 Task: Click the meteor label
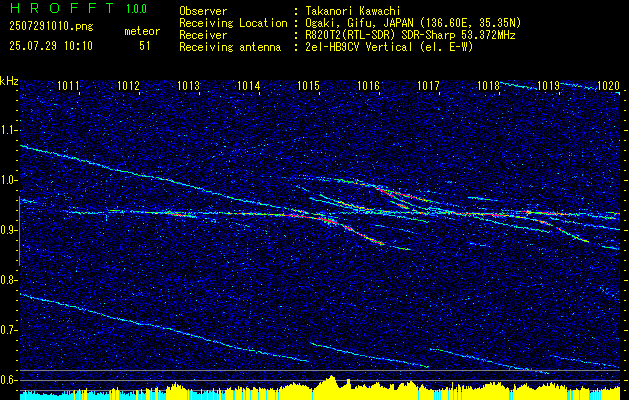[x=142, y=31]
